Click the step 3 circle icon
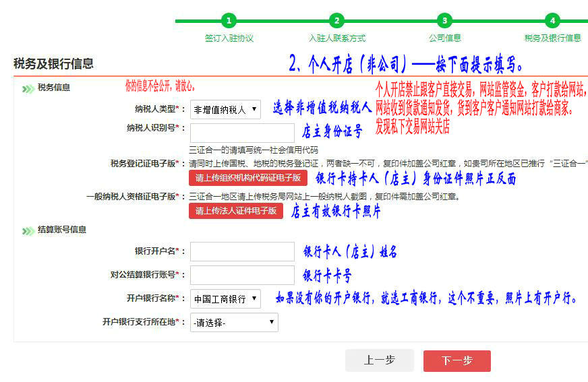Screen dimensions: 588x382 pos(444,21)
